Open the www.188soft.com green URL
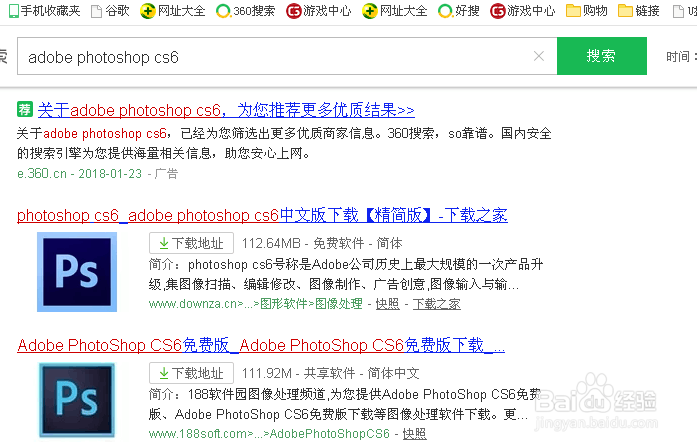 click(x=269, y=434)
